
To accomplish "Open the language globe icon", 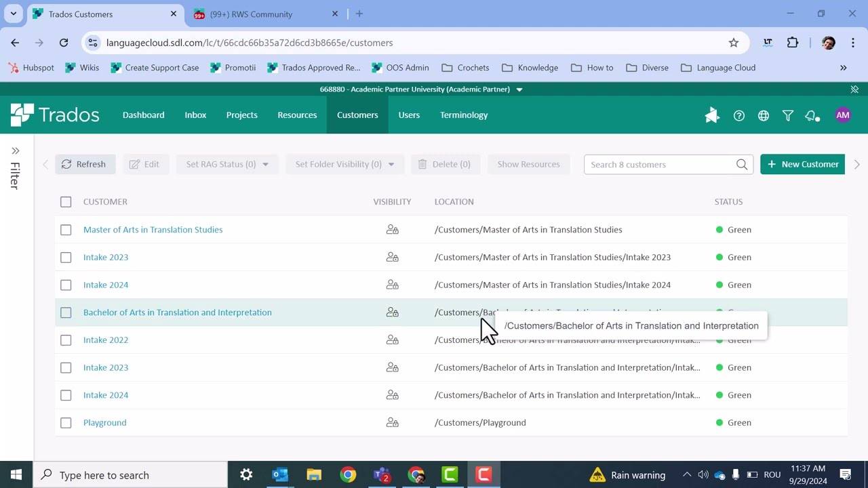I will point(764,116).
